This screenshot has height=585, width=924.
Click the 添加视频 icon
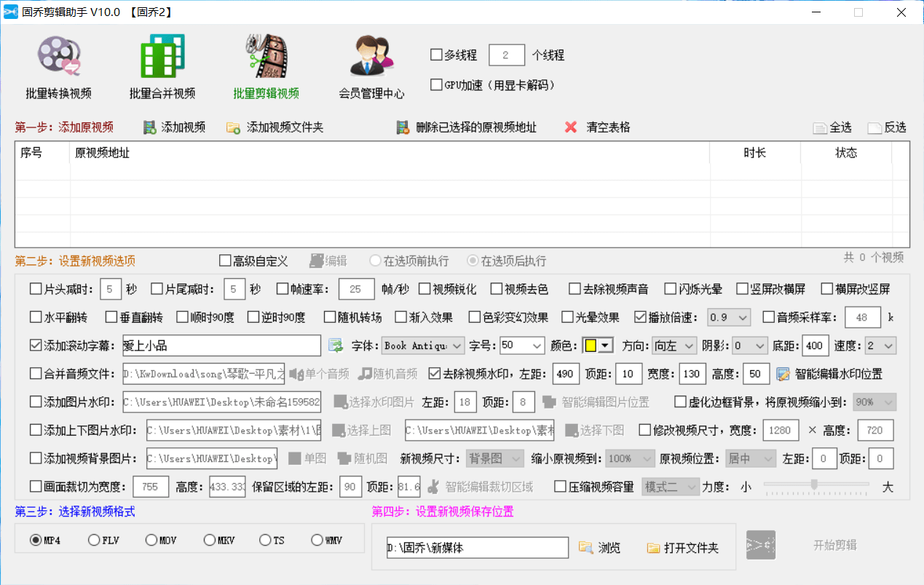(x=150, y=127)
